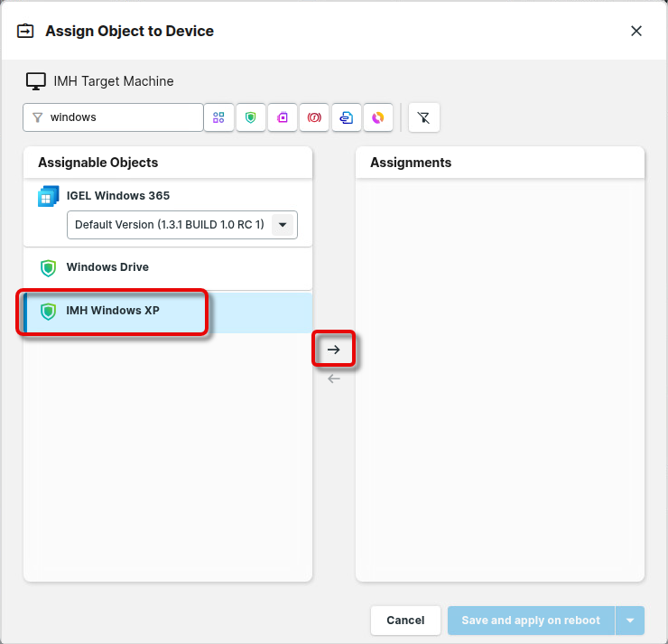Close the Assign Object to Device dialog
Image resolution: width=668 pixels, height=644 pixels.
pyautogui.click(x=636, y=31)
